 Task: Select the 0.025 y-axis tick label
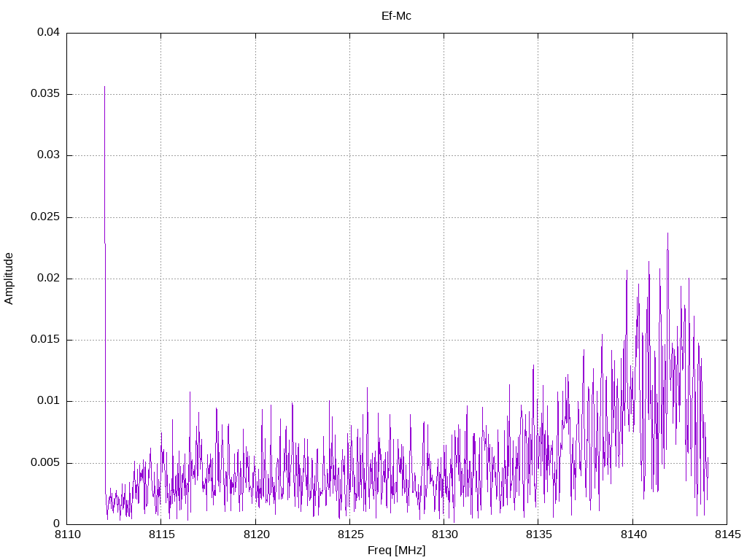[x=45, y=217]
